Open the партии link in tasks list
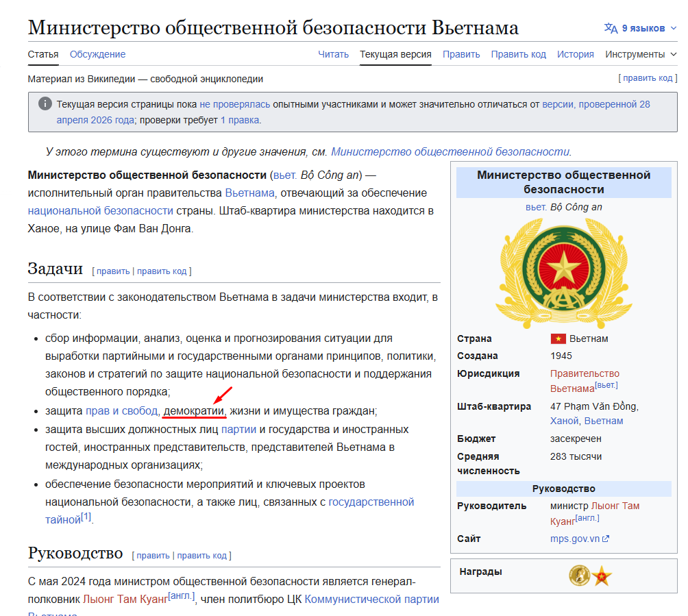 pyautogui.click(x=238, y=430)
